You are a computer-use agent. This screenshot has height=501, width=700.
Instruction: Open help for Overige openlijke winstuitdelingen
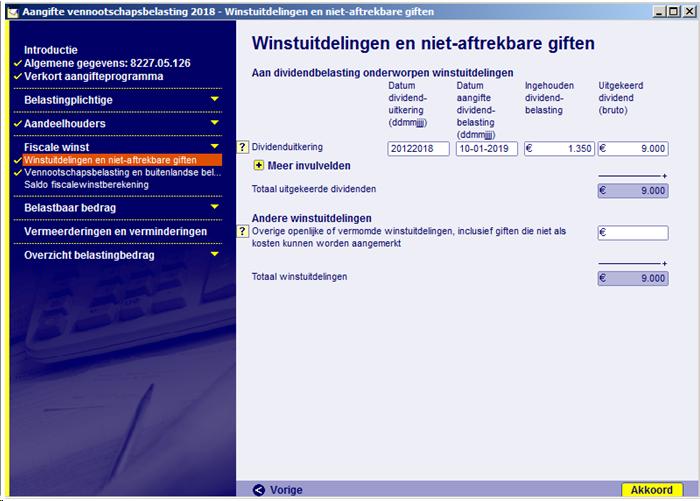(x=242, y=231)
